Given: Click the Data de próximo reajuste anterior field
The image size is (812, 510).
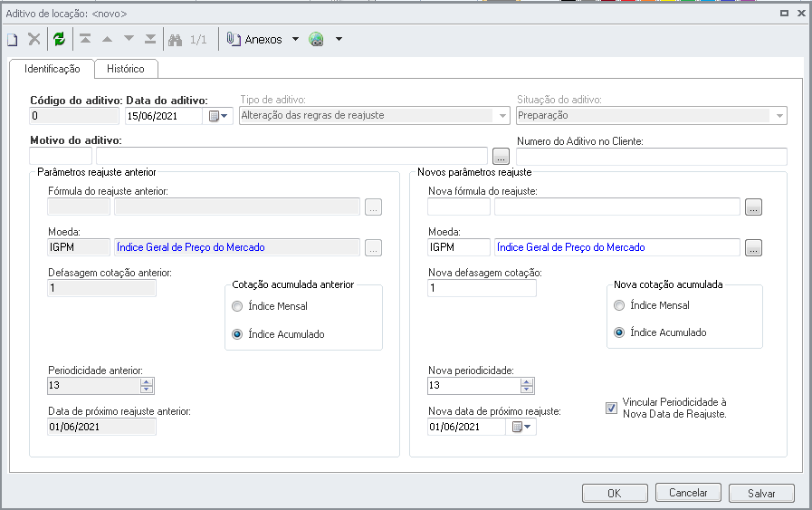Looking at the screenshot, I should pyautogui.click(x=102, y=427).
